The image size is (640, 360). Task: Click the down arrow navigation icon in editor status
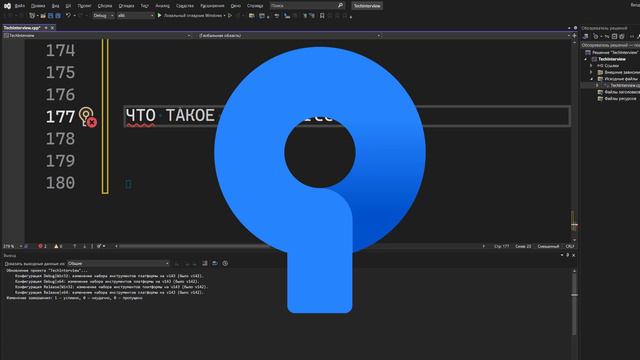[x=84, y=246]
